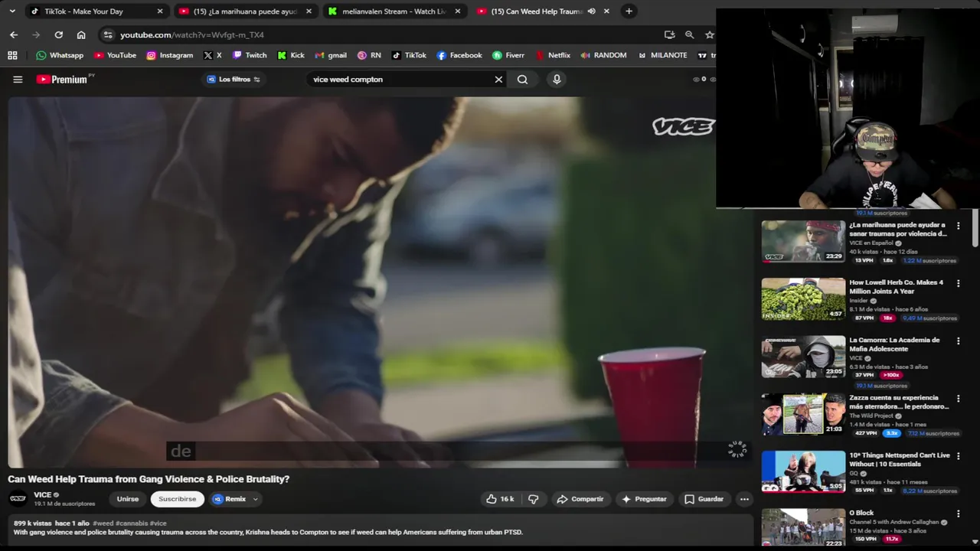Save video with Guardar button
980x551 pixels.
point(704,499)
